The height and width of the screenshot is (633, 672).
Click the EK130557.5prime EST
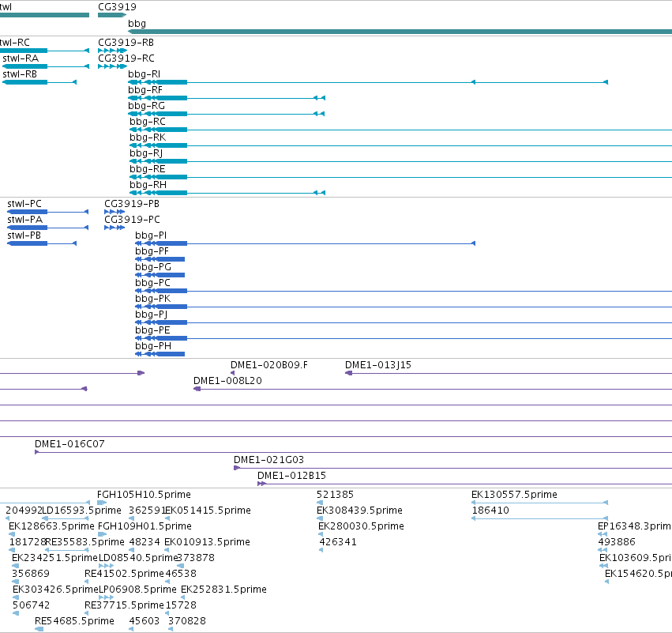539,503
